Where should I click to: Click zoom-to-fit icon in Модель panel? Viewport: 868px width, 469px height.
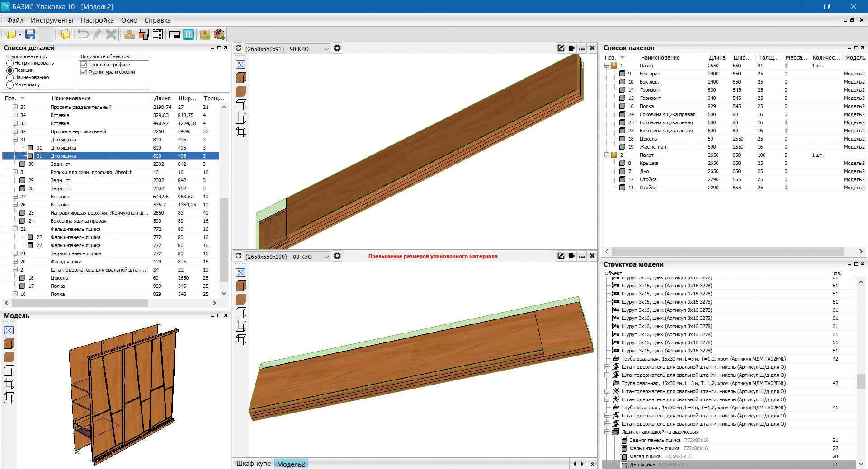click(9, 330)
